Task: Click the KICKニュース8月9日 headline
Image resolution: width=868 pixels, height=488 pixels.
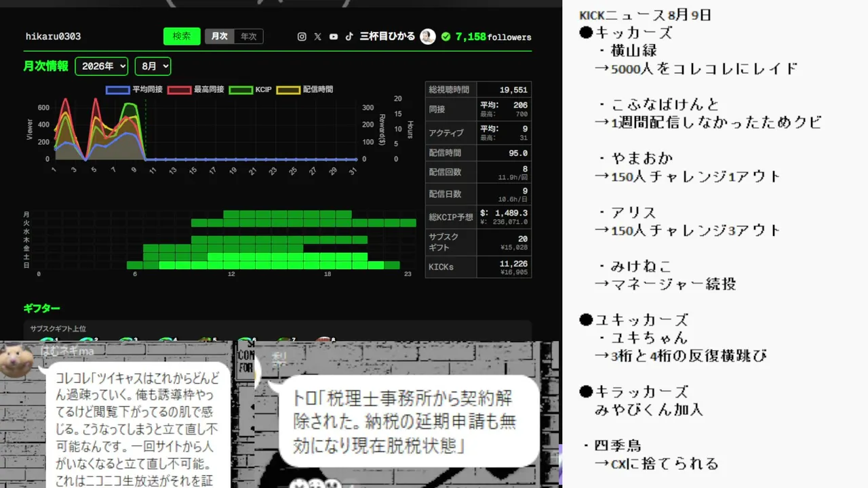Action: 645,15
